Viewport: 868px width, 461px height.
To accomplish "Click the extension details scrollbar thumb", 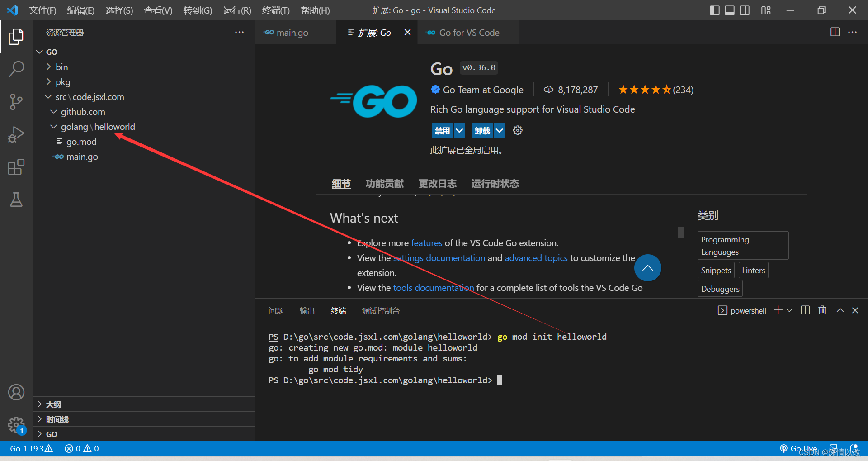I will [681, 233].
